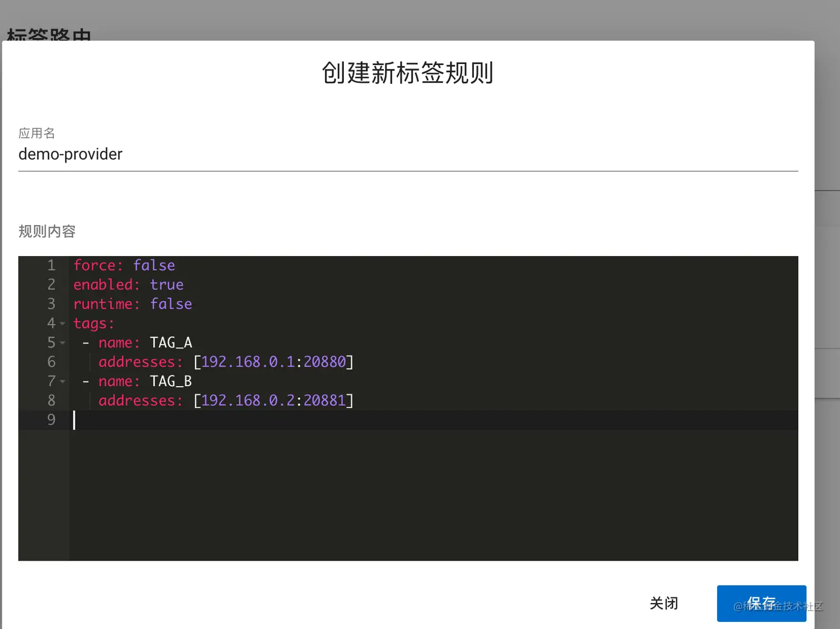The height and width of the screenshot is (629, 840).
Task: Click line number 6 in gutter
Action: tap(51, 362)
